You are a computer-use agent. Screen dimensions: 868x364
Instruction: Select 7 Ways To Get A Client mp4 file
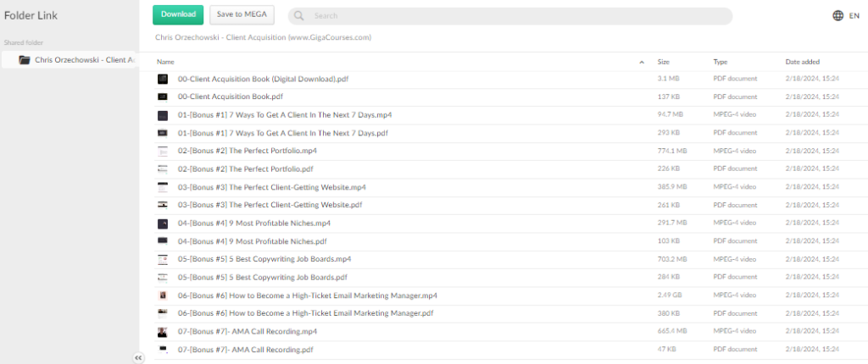[285, 115]
